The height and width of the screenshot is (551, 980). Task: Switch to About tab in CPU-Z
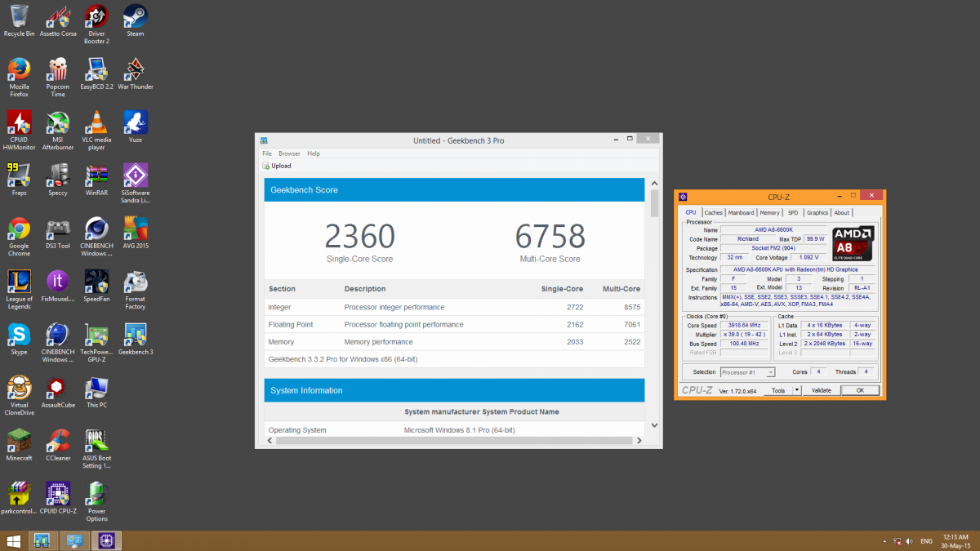[x=841, y=213]
